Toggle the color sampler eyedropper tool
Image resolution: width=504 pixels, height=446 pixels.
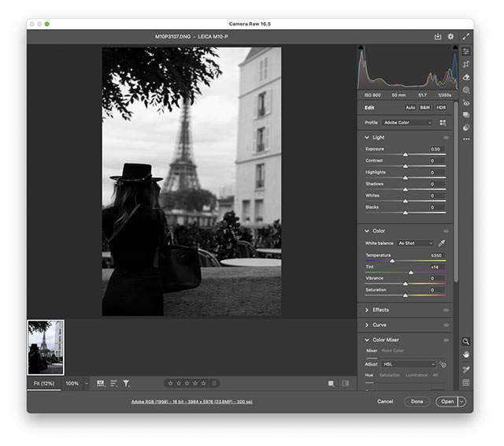(465, 370)
